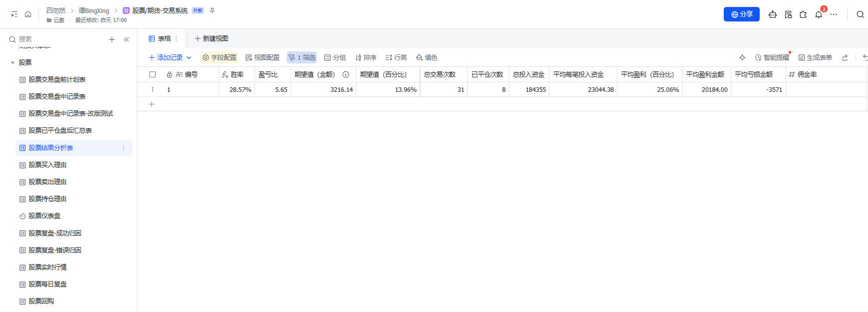Open the AI sparkle icon in the toolbar

click(x=742, y=57)
